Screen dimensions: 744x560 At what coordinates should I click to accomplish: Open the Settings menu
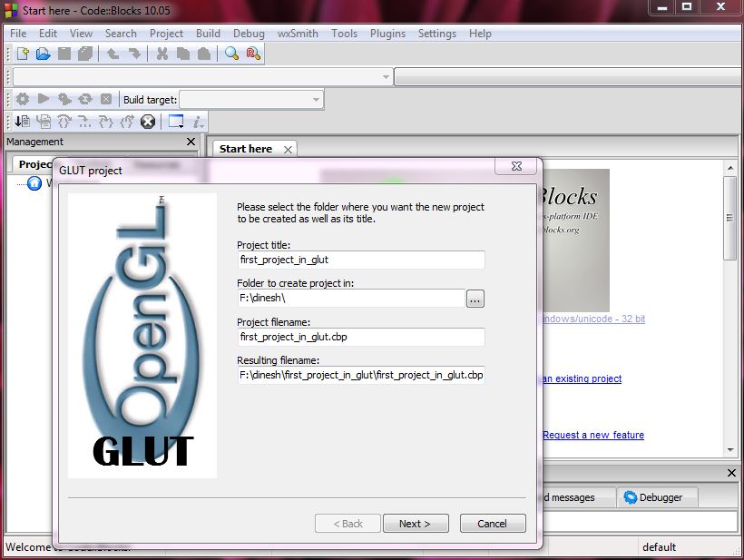coord(437,34)
